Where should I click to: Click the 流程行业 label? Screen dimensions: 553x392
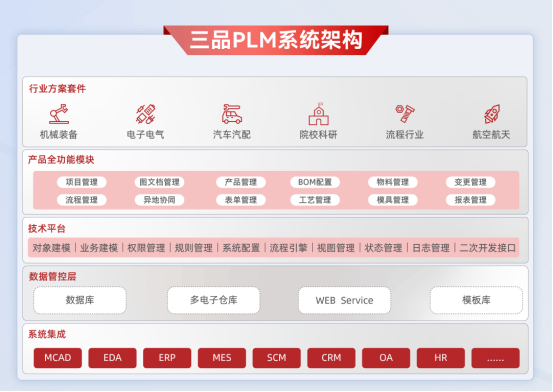(x=405, y=134)
